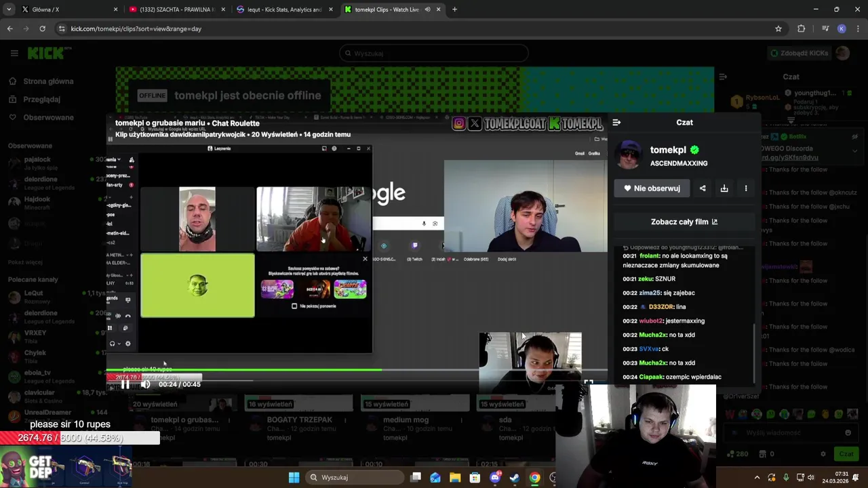Open chat settings gear icon
Image resolution: width=868 pixels, height=488 pixels.
tap(823, 454)
